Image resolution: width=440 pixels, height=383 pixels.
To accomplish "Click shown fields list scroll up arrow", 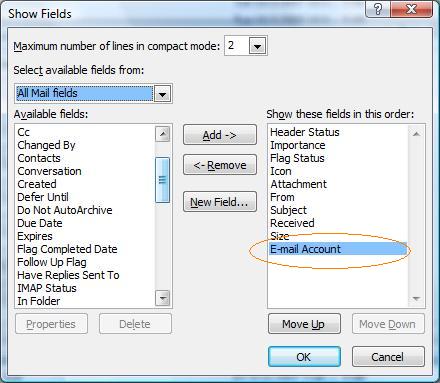I will pyautogui.click(x=416, y=134).
